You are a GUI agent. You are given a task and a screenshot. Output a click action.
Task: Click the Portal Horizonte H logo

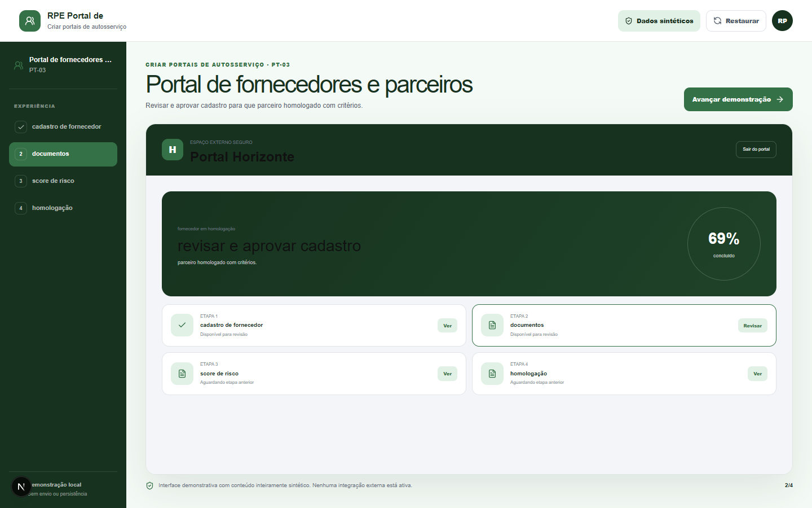click(173, 150)
